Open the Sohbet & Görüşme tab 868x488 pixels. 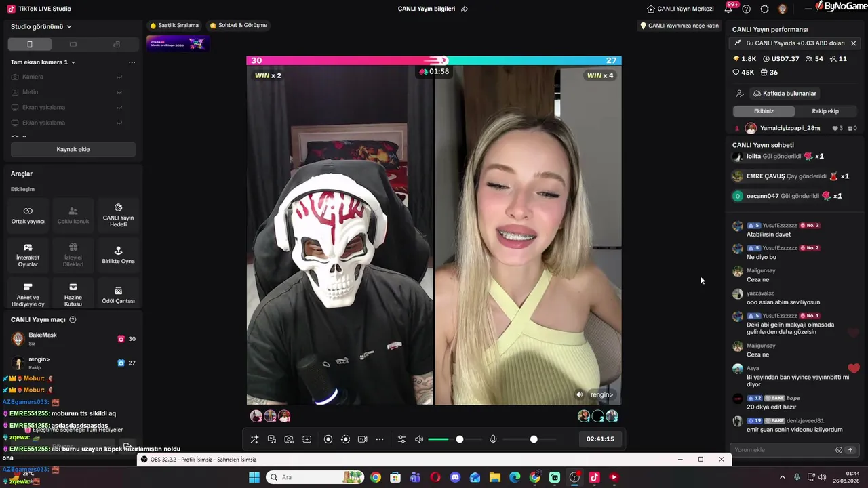[238, 26]
